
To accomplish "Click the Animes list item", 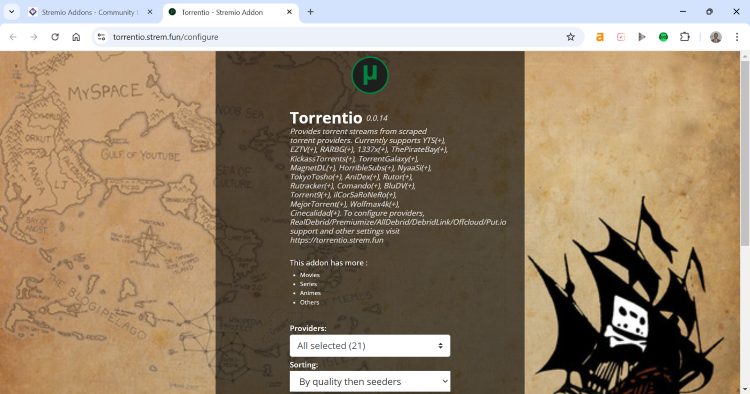I will 310,293.
